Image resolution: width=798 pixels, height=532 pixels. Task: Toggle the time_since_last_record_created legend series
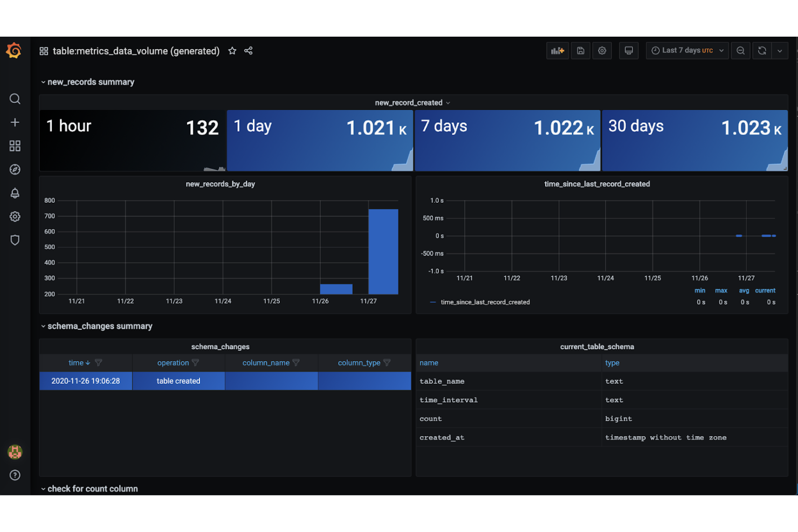tap(485, 302)
